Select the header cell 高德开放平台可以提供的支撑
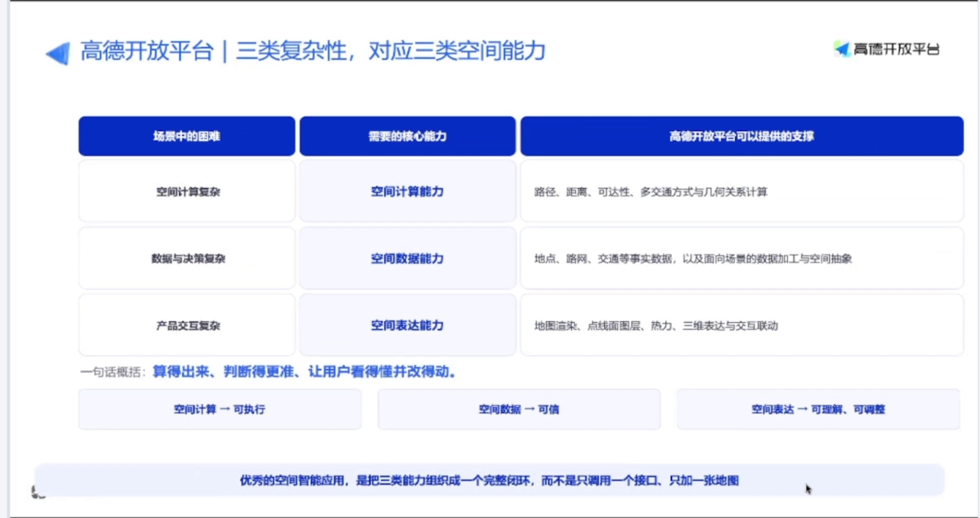 pos(742,136)
